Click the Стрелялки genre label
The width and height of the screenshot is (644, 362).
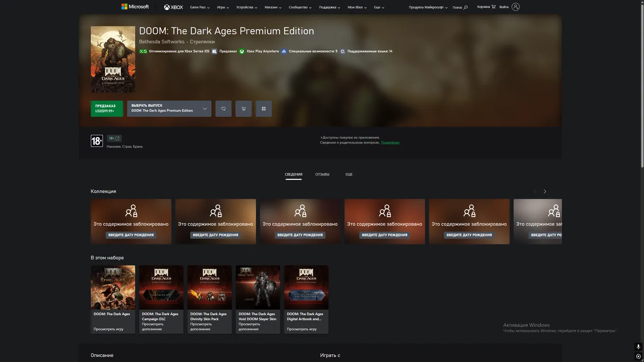click(202, 42)
